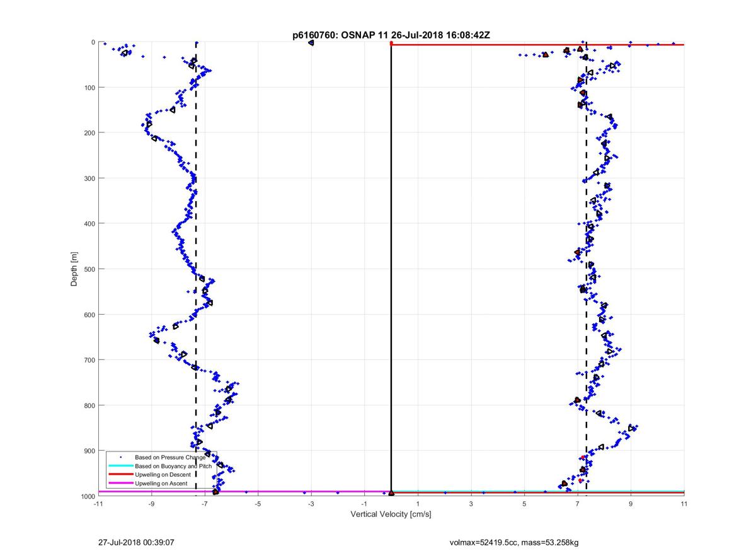Click depth tick label 100
The width and height of the screenshot is (756, 558).
coord(89,88)
